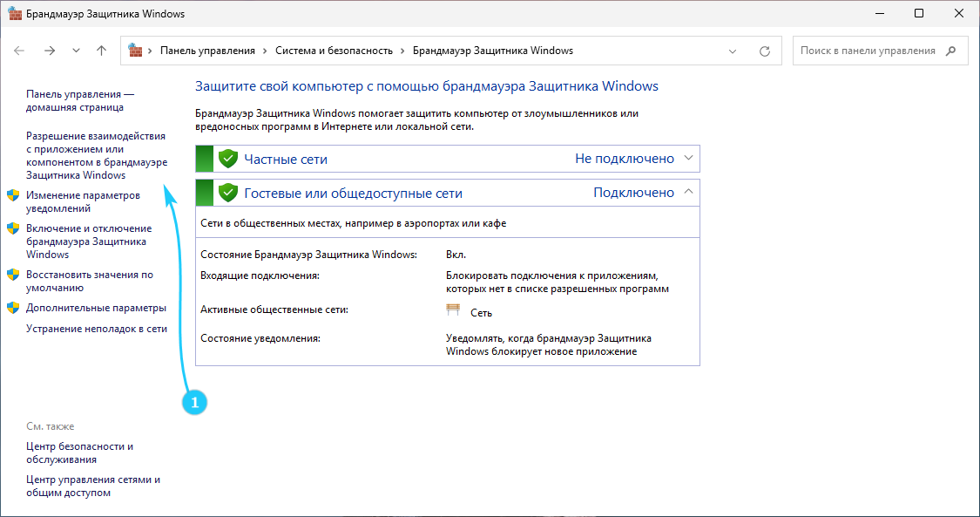Click the 'Частные сети' section title
The height and width of the screenshot is (517, 980).
[x=286, y=160]
